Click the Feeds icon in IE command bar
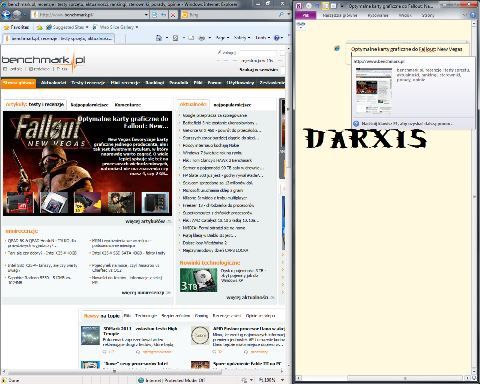This screenshot has height=384, width=480. pyautogui.click(x=175, y=38)
